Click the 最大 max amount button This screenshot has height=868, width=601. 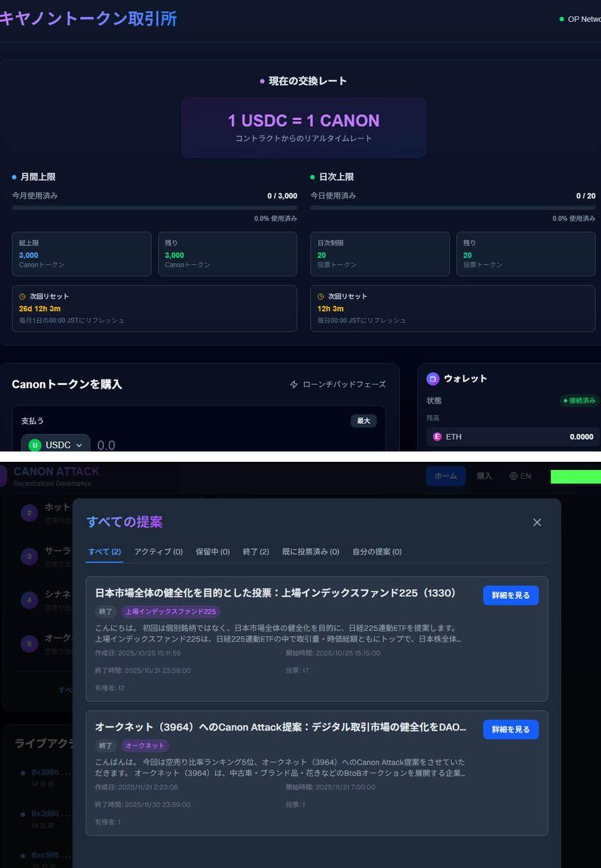pyautogui.click(x=364, y=421)
